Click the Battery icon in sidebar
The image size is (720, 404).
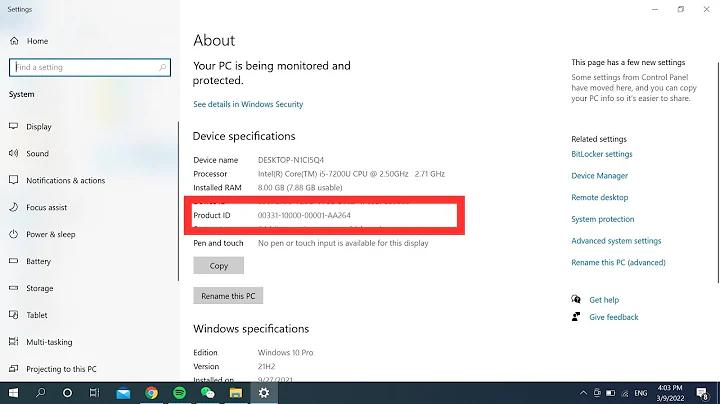14,261
